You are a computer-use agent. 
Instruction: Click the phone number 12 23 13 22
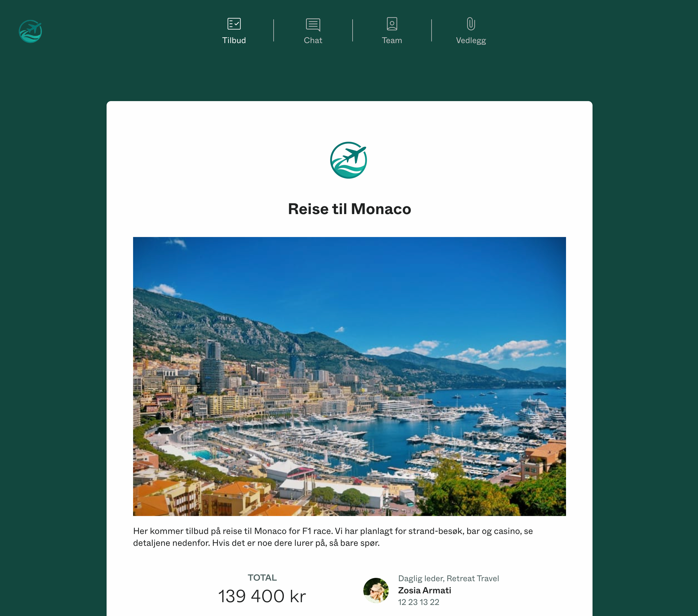click(418, 602)
